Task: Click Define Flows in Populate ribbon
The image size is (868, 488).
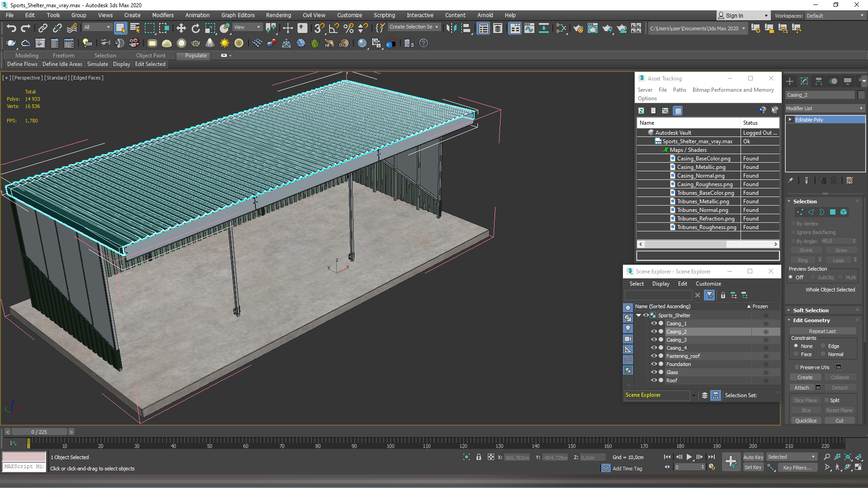Action: pos(22,64)
